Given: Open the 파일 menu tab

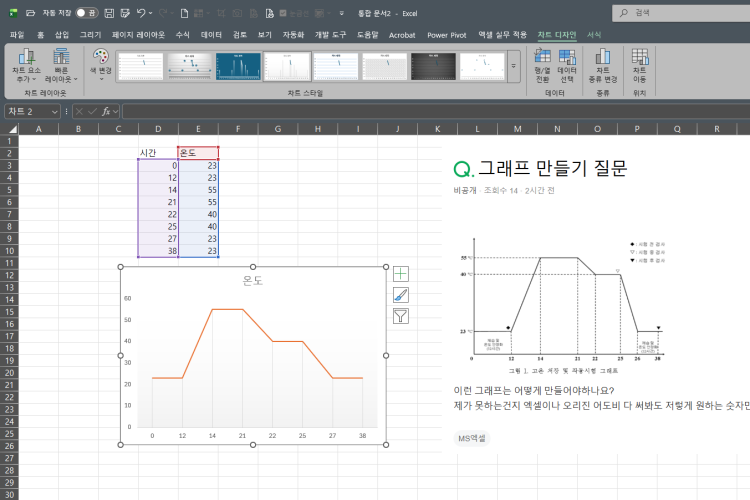Looking at the screenshot, I should point(17,35).
